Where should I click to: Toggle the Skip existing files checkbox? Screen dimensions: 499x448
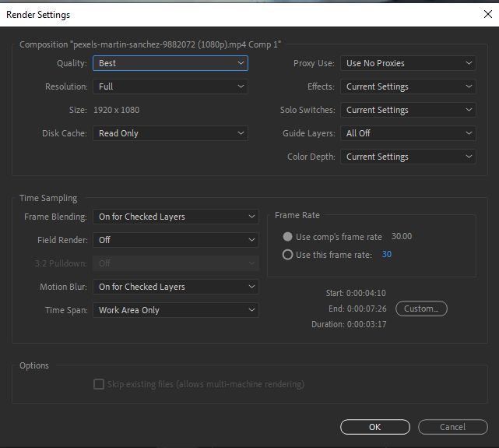[99, 384]
